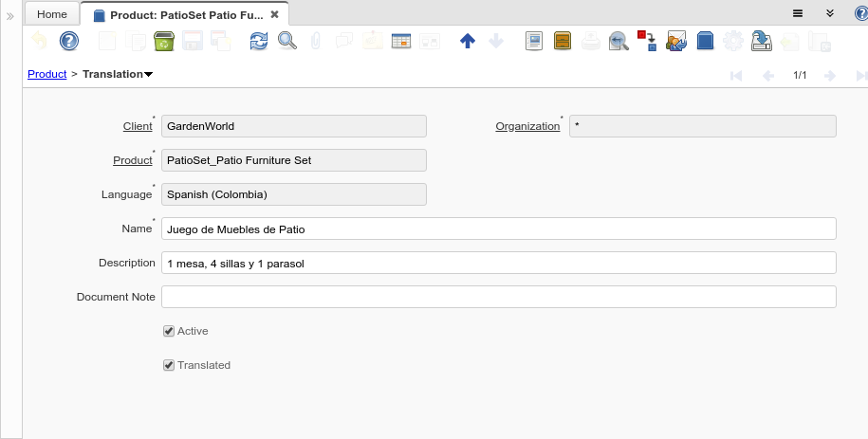
Task: Open the Find records magnifier icon
Action: (x=286, y=41)
